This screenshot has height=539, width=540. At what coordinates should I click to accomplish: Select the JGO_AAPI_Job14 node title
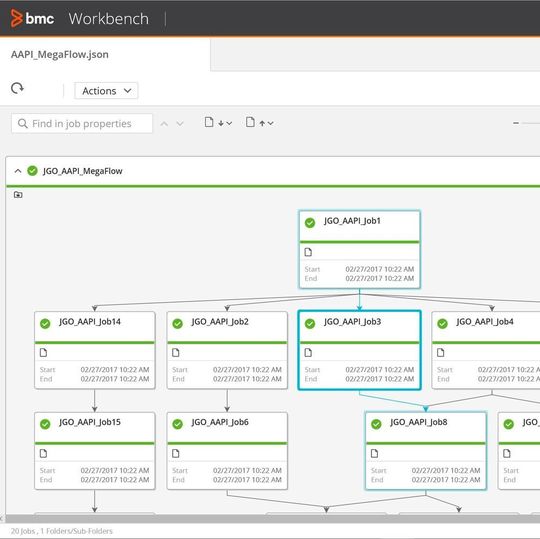coord(90,322)
